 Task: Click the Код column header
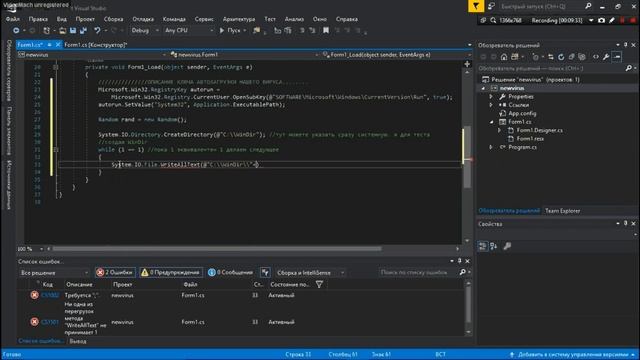tap(47, 284)
